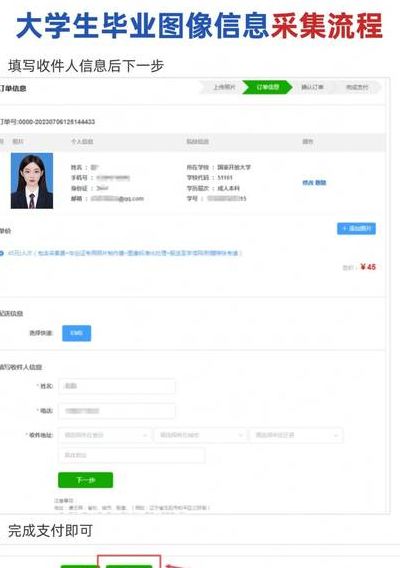
Task: Open the student ID photo thumbnail
Action: pos(32,180)
